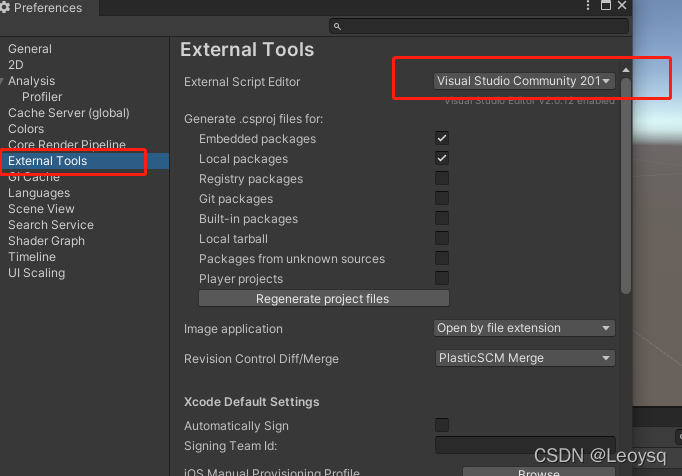682x476 pixels.
Task: Click the Xcode Default Settings heading
Action: click(251, 402)
